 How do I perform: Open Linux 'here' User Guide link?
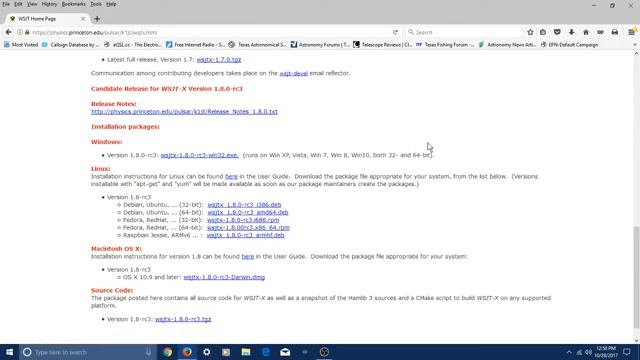231,176
